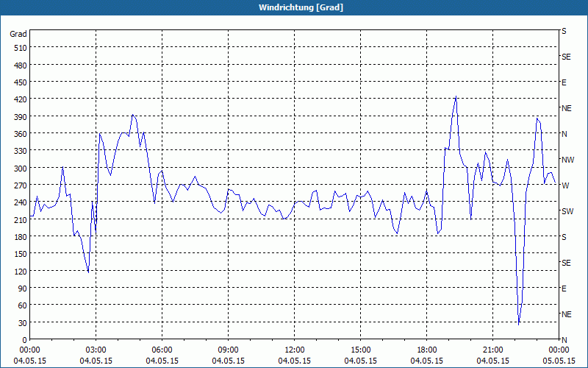Image resolution: width=588 pixels, height=368 pixels.
Task: Click the blue line's lowest dip near 30
Action: [519, 325]
